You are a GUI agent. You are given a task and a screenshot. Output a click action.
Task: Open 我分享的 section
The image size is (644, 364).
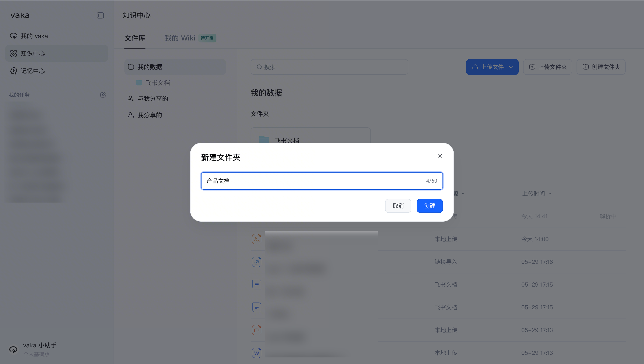pyautogui.click(x=145, y=115)
